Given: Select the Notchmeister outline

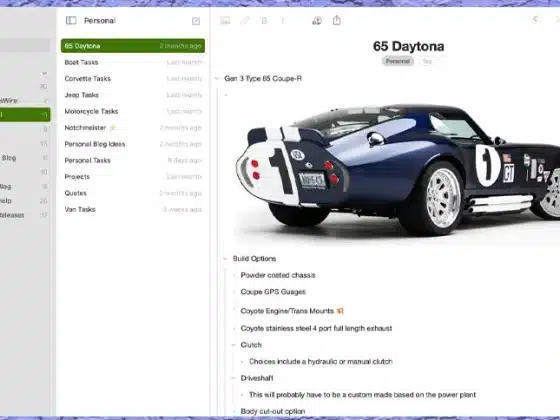Looking at the screenshot, I should coord(133,128).
